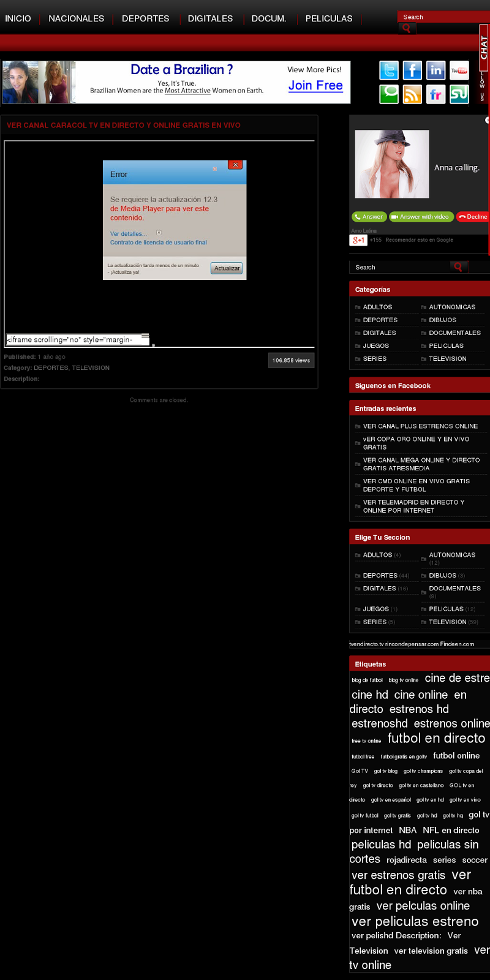The width and height of the screenshot is (490, 980).
Task: Open the LinkedIn social icon
Action: [x=435, y=70]
